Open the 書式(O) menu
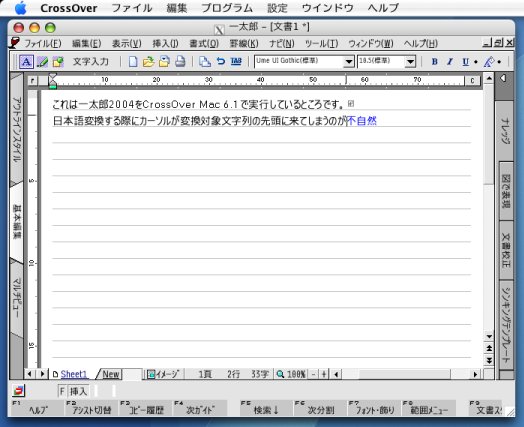 (x=204, y=43)
